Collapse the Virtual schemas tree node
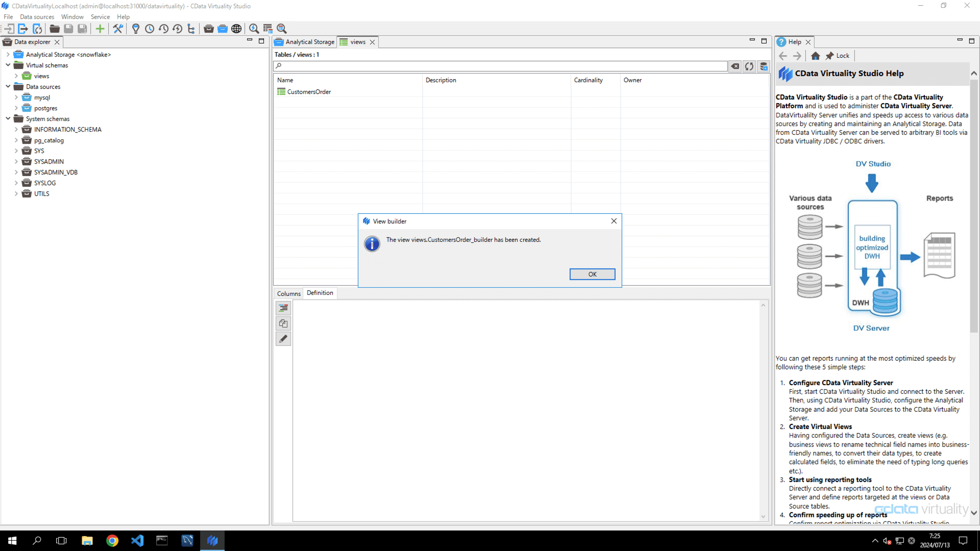The width and height of the screenshot is (980, 551). [8, 65]
